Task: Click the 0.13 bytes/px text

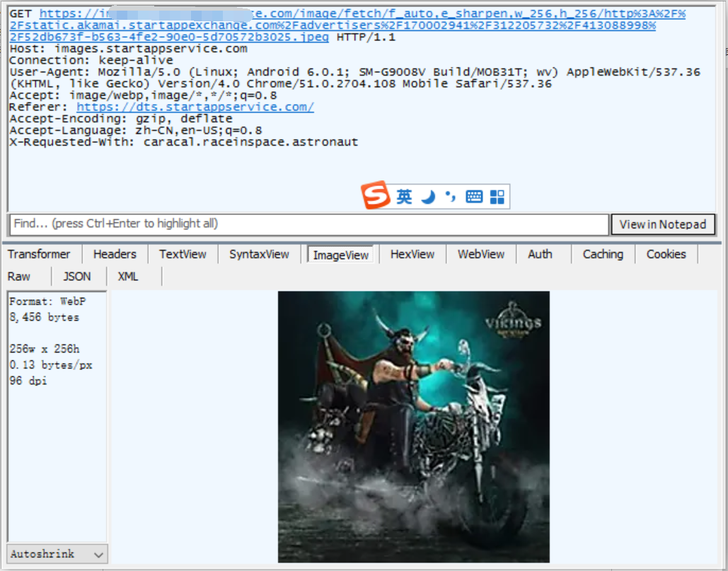Action: tap(51, 365)
